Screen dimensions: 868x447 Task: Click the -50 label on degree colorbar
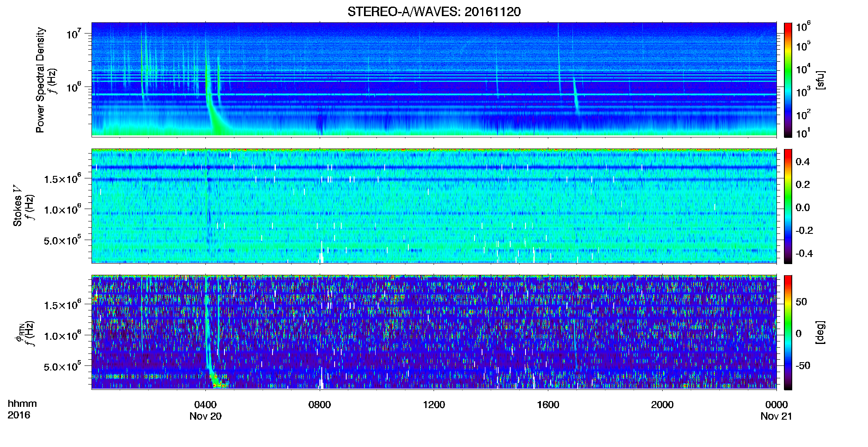(x=803, y=366)
